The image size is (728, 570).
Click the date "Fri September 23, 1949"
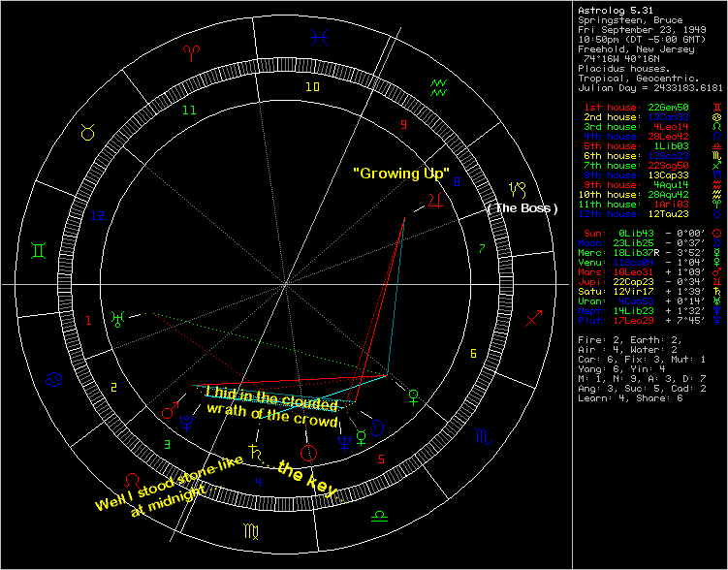[643, 30]
